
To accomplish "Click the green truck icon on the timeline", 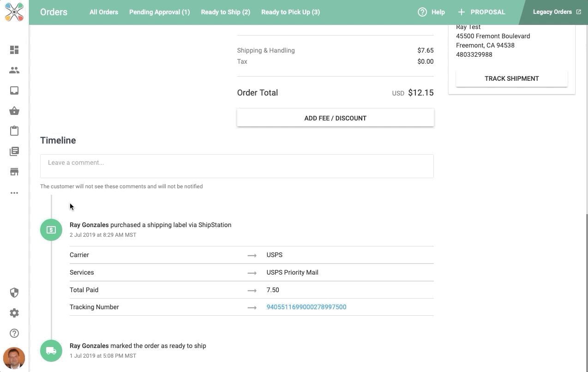I will pos(51,351).
